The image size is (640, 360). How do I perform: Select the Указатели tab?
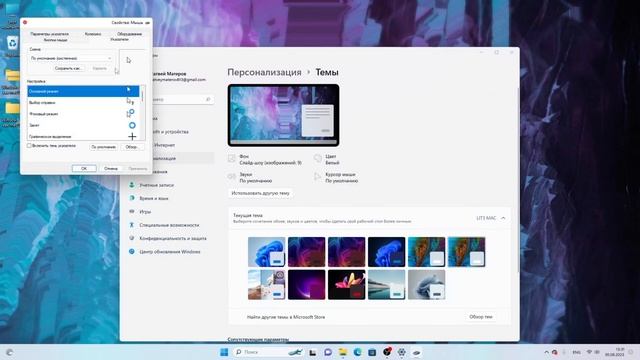coord(119,40)
